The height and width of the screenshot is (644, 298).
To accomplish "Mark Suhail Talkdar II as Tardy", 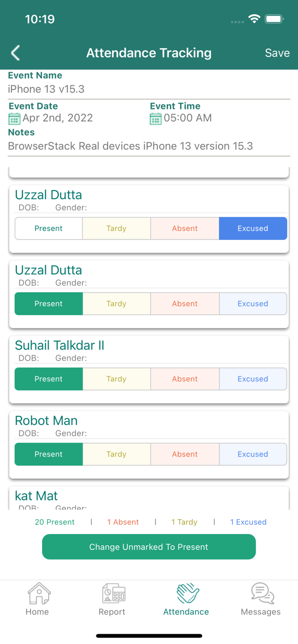I will pos(117,379).
